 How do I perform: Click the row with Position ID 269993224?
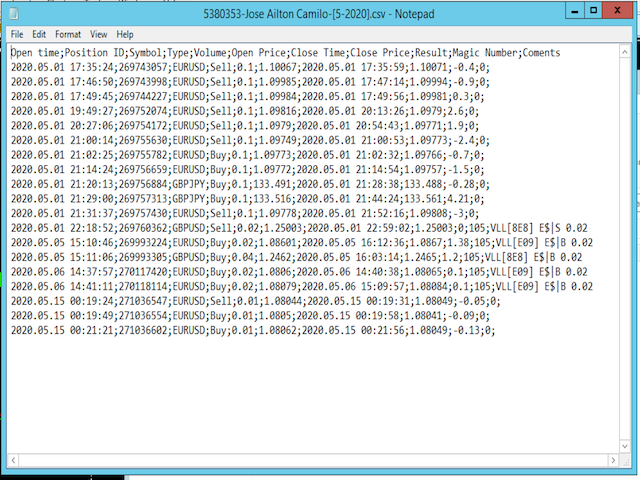coord(302,243)
